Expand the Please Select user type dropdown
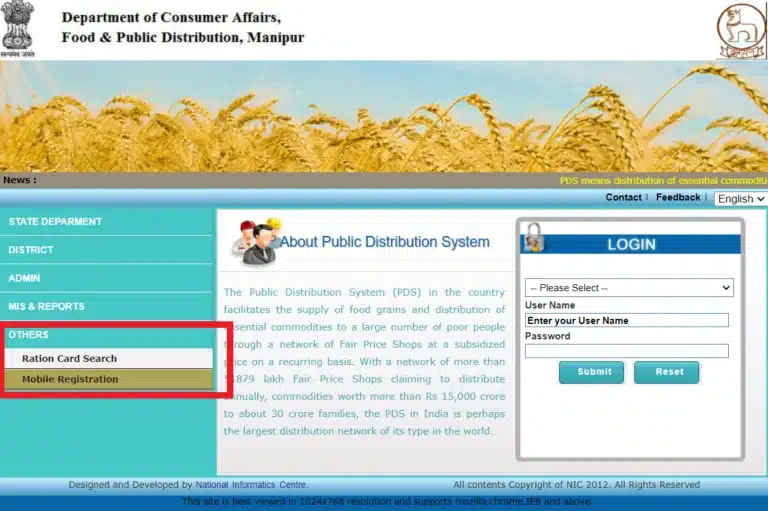 629,288
